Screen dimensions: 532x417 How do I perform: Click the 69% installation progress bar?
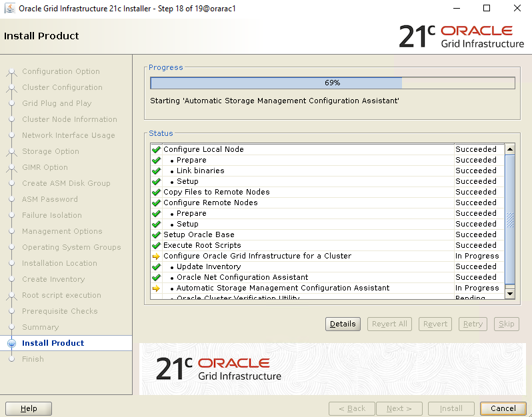coord(333,83)
